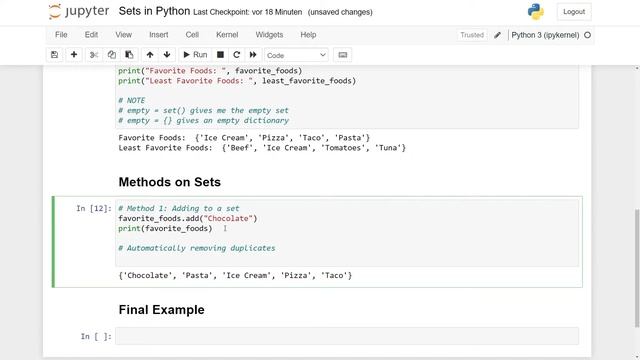Rename notebook title Sets in Python
The width and height of the screenshot is (640, 360).
pos(154,11)
